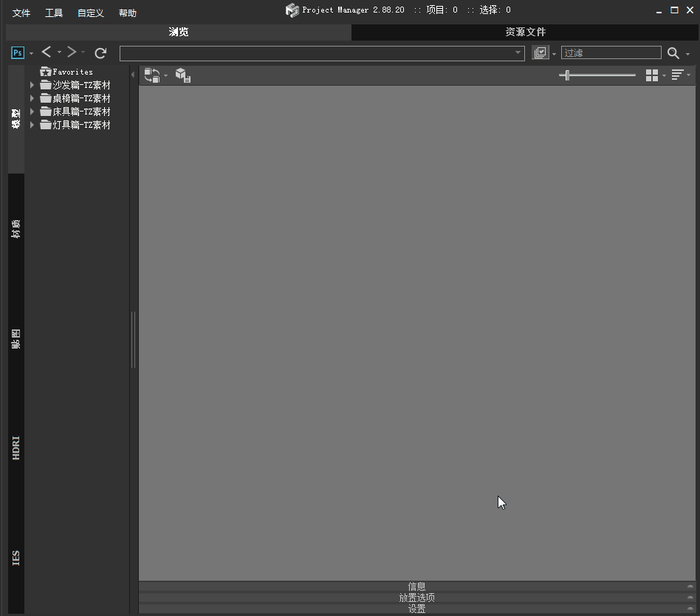Maximize the Project Manager window
The image size is (700, 616).
[x=675, y=10]
